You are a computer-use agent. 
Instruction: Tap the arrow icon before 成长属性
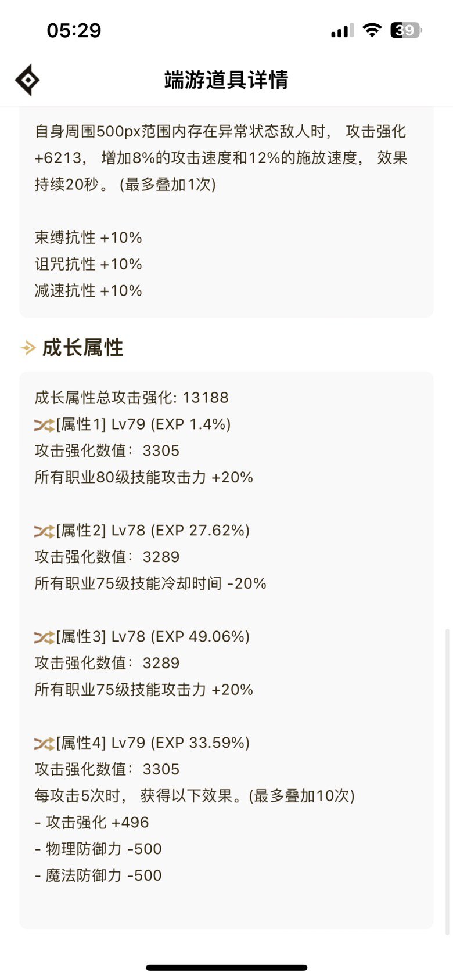point(28,348)
